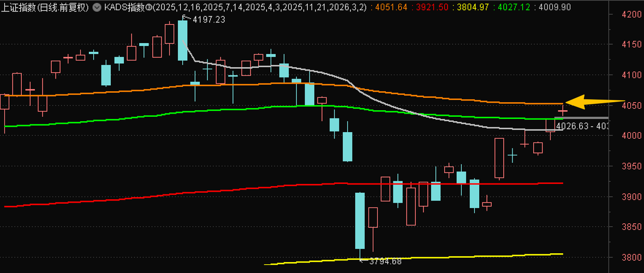Click the 3950 label on the price axis
Screen dimensions: 644x273
click(631, 166)
